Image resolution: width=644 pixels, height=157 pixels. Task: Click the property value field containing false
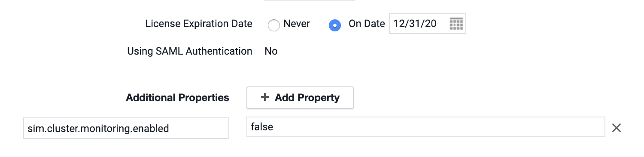[x=426, y=127]
